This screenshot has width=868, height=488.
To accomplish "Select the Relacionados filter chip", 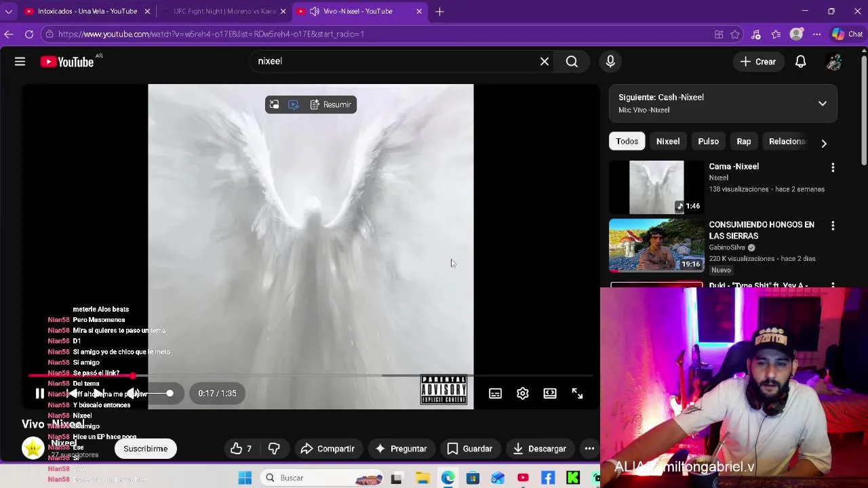I will click(x=787, y=142).
